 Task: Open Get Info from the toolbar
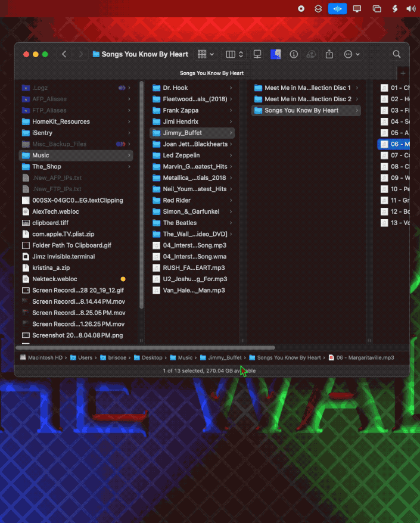(294, 54)
